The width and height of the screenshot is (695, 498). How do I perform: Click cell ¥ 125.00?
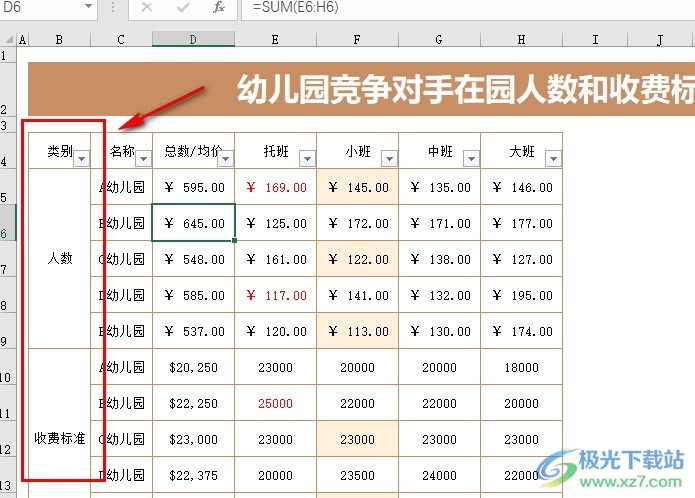tap(275, 223)
